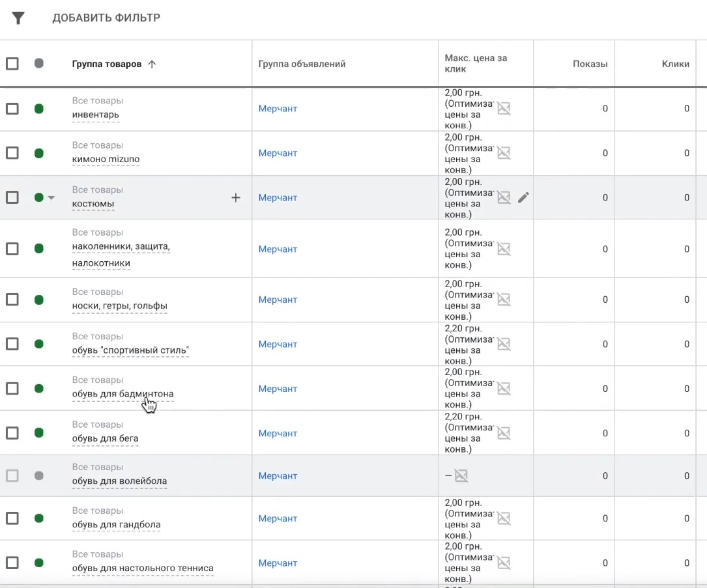Check the обувь для бега checkbox
The width and height of the screenshot is (707, 588).
pos(12,433)
